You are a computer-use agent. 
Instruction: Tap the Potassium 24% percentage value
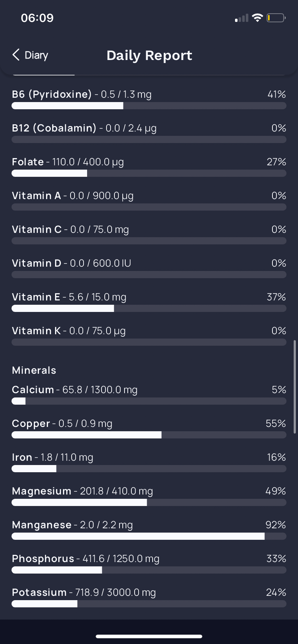(x=276, y=592)
